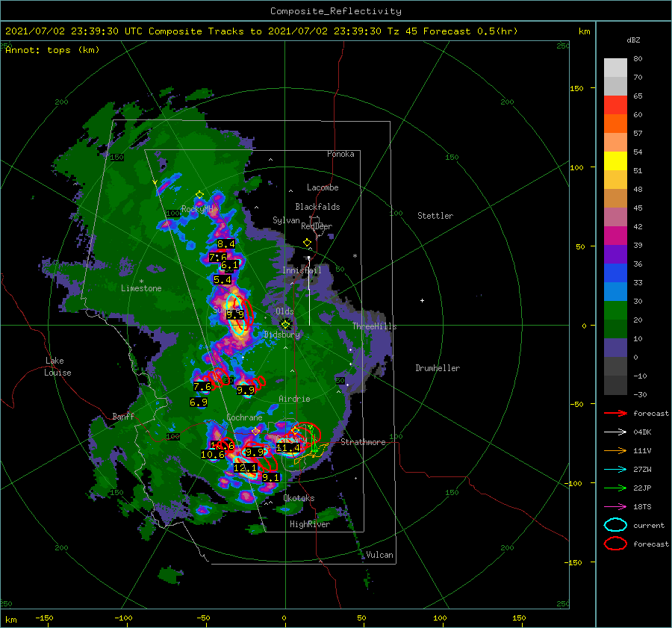
Task: Click the Strathmore city label
Action: [363, 442]
